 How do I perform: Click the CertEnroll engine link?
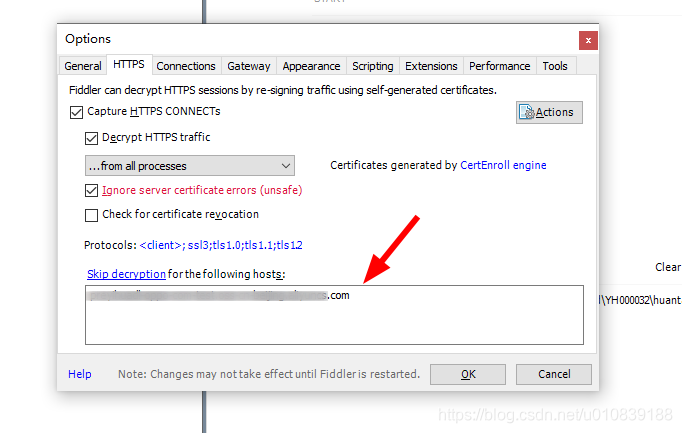click(503, 165)
